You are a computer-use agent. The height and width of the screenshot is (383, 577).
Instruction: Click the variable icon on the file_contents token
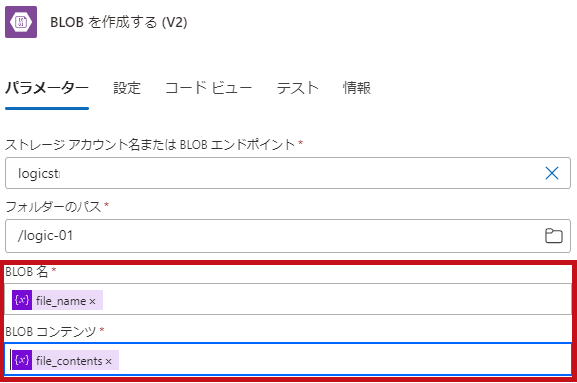pyautogui.click(x=22, y=360)
